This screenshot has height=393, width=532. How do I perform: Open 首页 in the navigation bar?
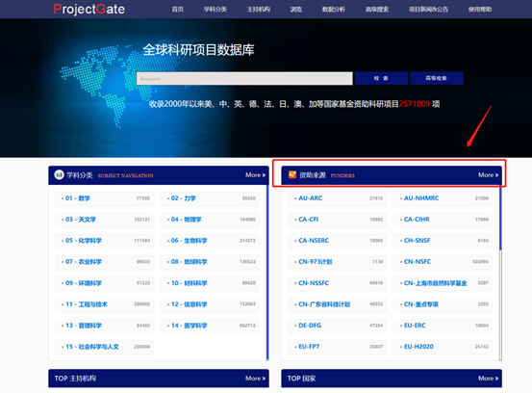177,10
